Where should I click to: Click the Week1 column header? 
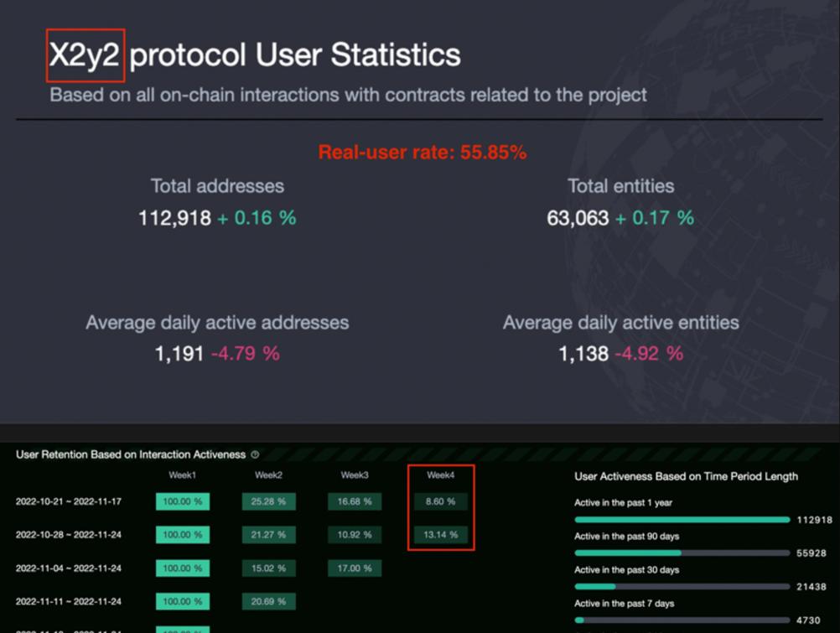[182, 475]
